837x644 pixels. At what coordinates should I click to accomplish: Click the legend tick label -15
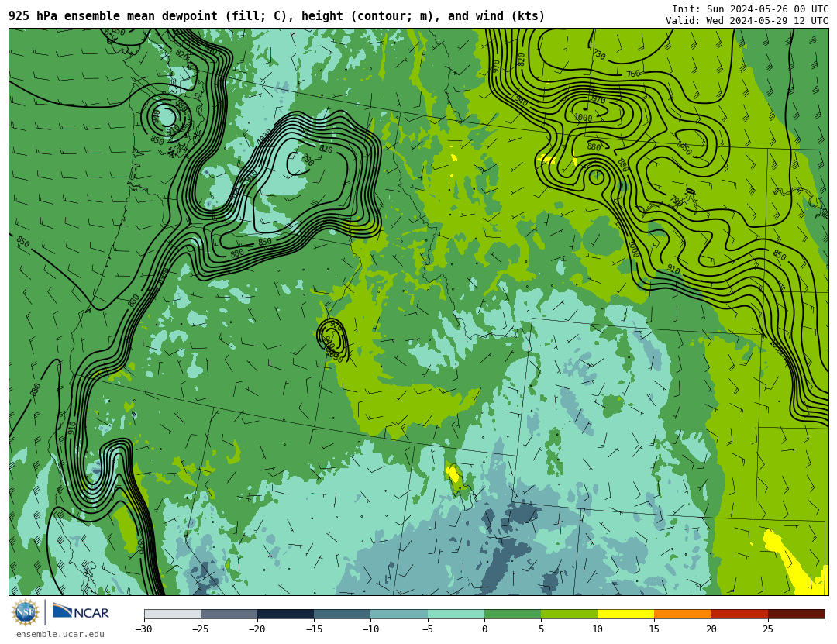point(314,629)
